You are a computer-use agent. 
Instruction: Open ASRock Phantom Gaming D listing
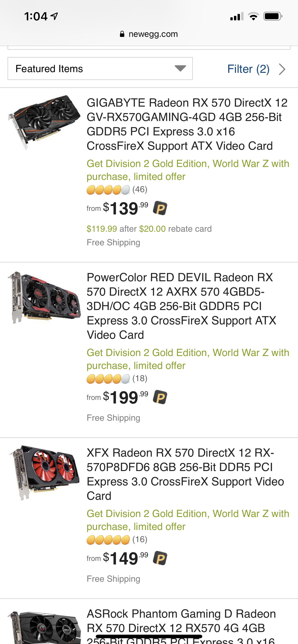click(181, 621)
